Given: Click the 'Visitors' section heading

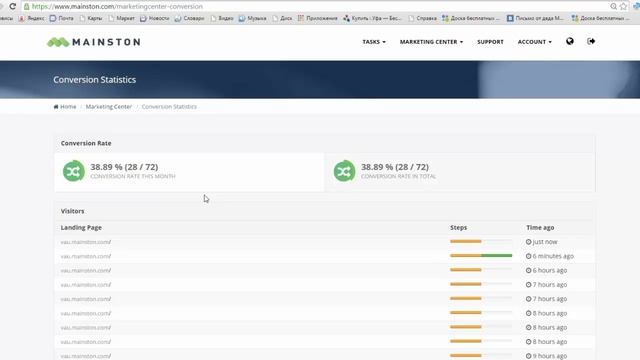Looking at the screenshot, I should pos(72,211).
